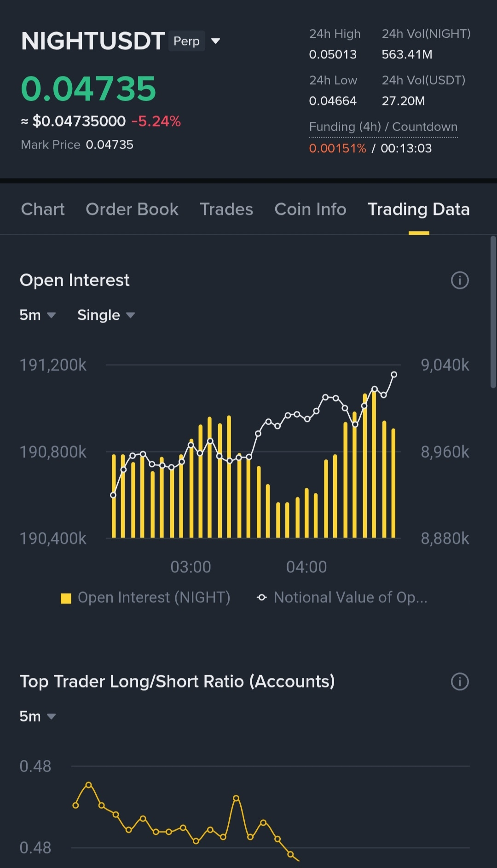Tap the NIGHTUSDT symbol title

pyautogui.click(x=93, y=41)
